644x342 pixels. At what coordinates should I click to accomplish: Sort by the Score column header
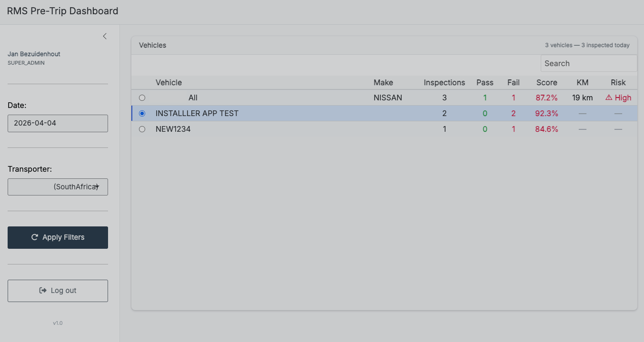coord(546,83)
